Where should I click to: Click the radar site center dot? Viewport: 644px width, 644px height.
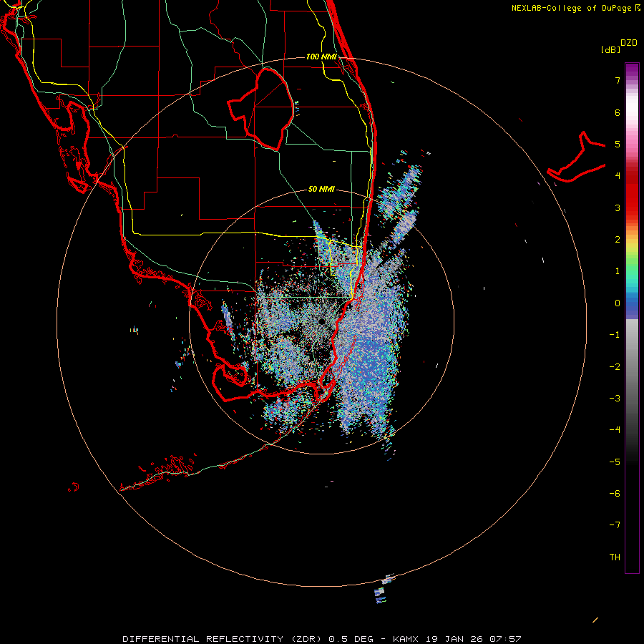(321, 321)
